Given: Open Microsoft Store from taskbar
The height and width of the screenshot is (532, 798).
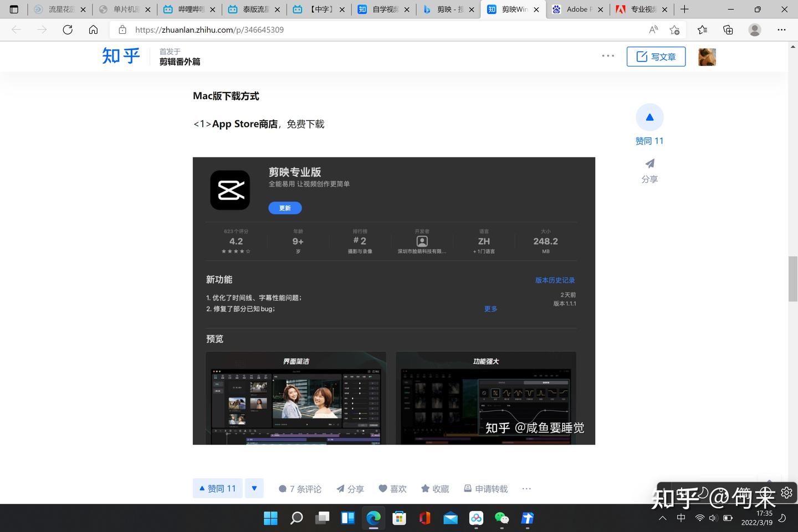Looking at the screenshot, I should tap(399, 518).
